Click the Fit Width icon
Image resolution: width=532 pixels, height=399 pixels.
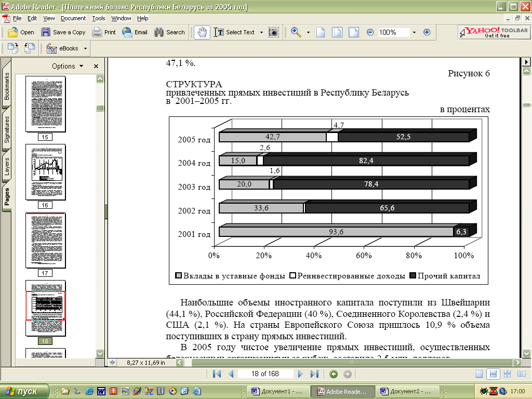pyautogui.click(x=353, y=32)
